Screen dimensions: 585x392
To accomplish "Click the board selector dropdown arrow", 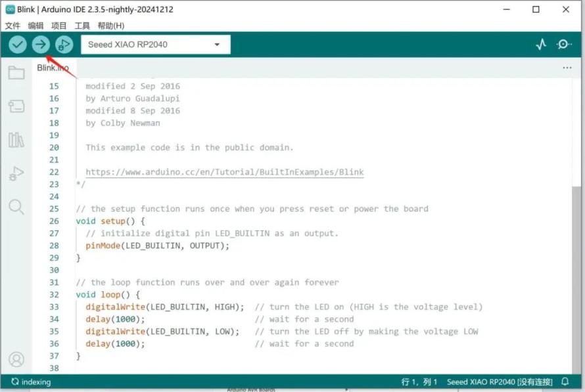I will coord(217,45).
